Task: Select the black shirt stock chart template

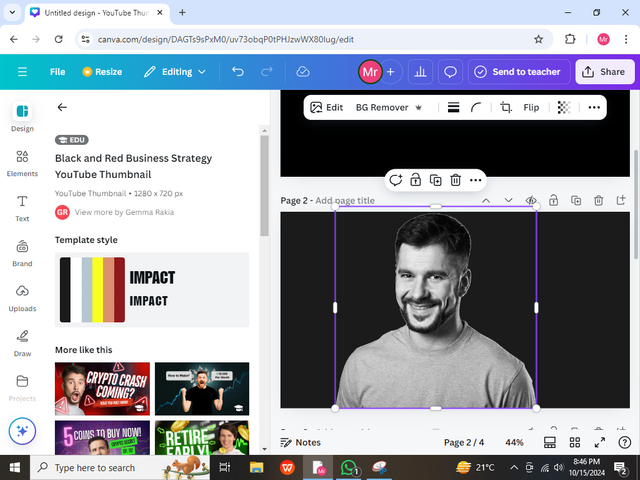Action: (202, 389)
